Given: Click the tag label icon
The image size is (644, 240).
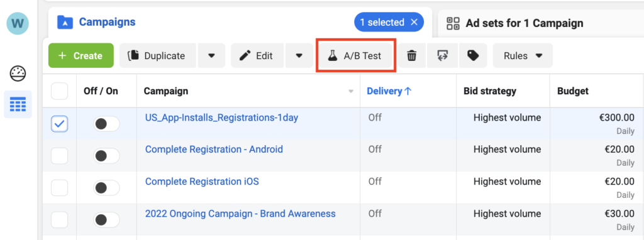Looking at the screenshot, I should 473,56.
